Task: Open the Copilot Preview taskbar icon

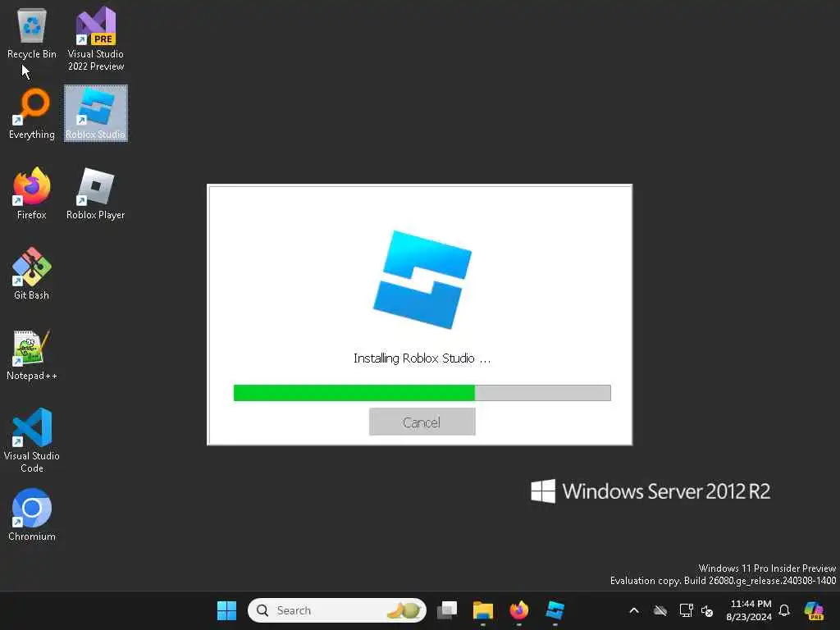Action: [x=814, y=610]
